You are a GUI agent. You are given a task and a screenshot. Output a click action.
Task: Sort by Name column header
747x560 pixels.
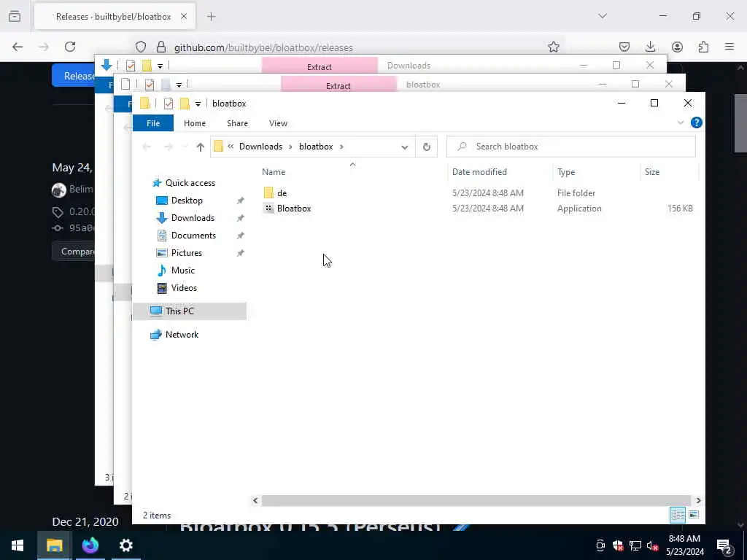coord(274,172)
